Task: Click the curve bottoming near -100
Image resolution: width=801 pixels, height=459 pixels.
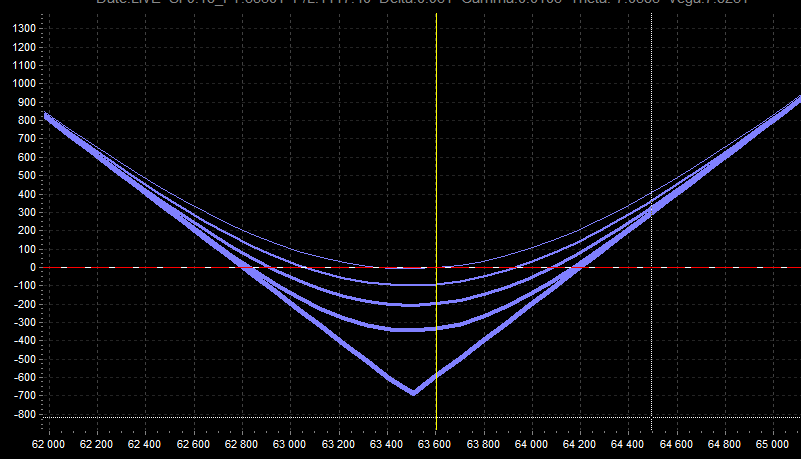Action: click(x=413, y=284)
